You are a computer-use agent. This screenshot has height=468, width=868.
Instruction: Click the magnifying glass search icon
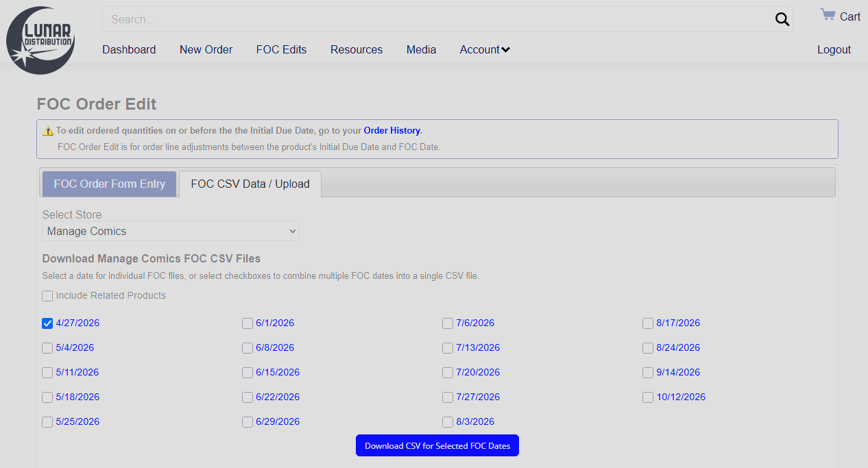coord(782,19)
